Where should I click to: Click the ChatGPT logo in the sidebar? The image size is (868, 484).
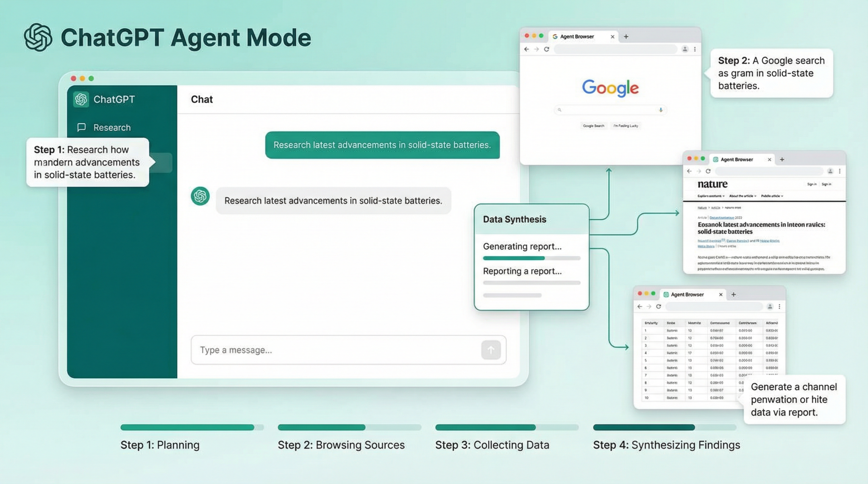81,99
